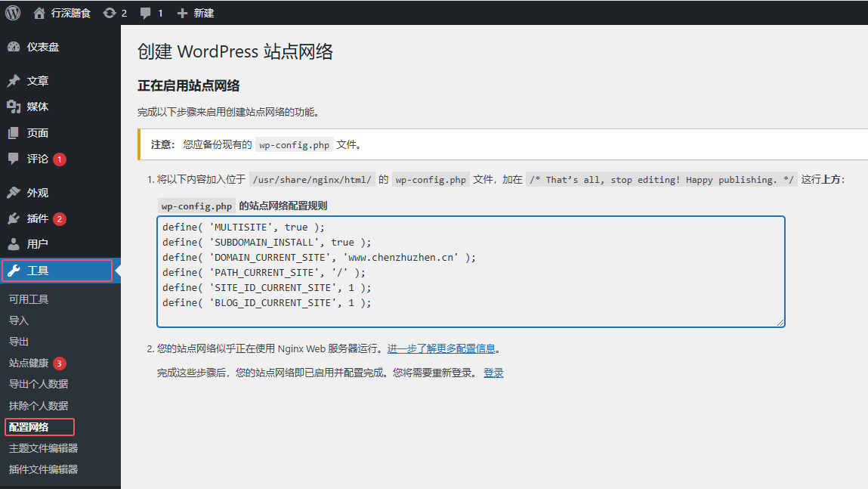Click the 媒体 media icon
Screen dimensions: 868x489
(x=14, y=107)
